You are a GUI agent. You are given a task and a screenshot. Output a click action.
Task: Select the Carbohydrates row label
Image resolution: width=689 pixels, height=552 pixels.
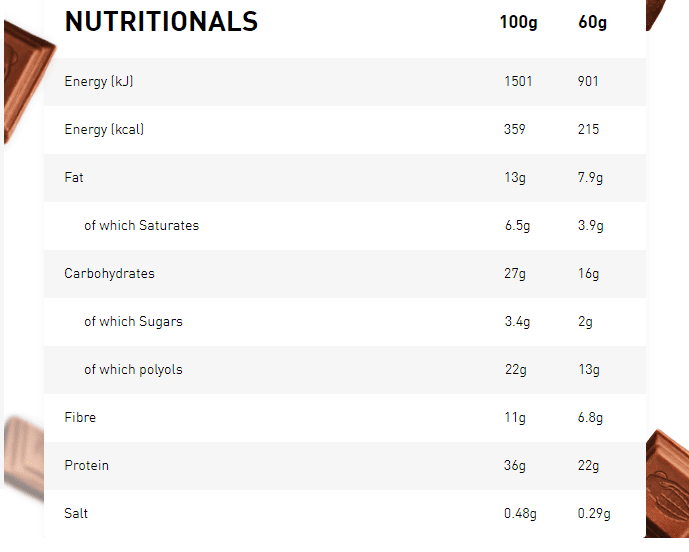point(109,273)
